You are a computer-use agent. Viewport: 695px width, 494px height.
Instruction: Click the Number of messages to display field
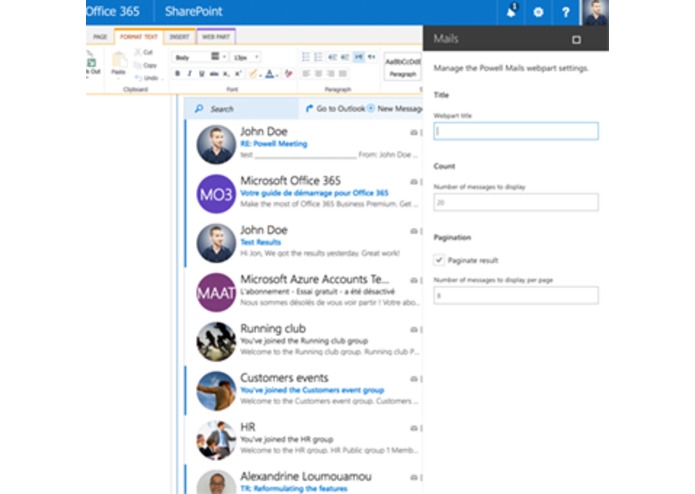pos(516,202)
